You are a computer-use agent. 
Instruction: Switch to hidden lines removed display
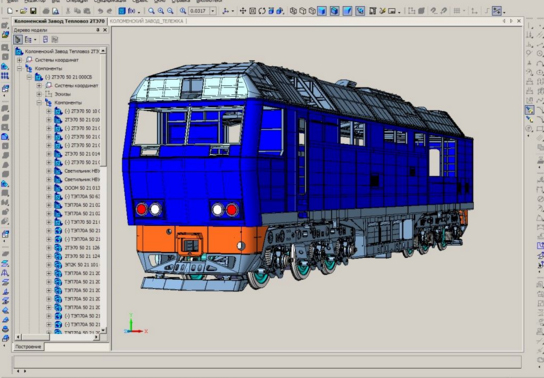[x=303, y=11]
